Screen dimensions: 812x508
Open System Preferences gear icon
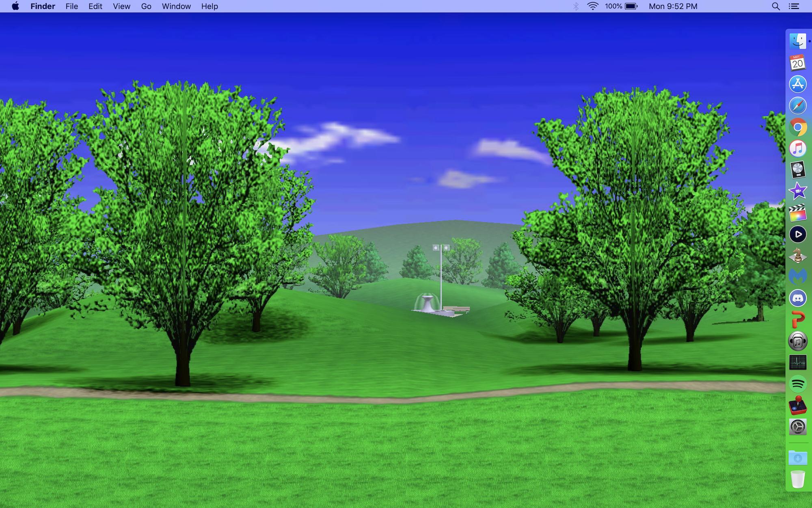(797, 427)
